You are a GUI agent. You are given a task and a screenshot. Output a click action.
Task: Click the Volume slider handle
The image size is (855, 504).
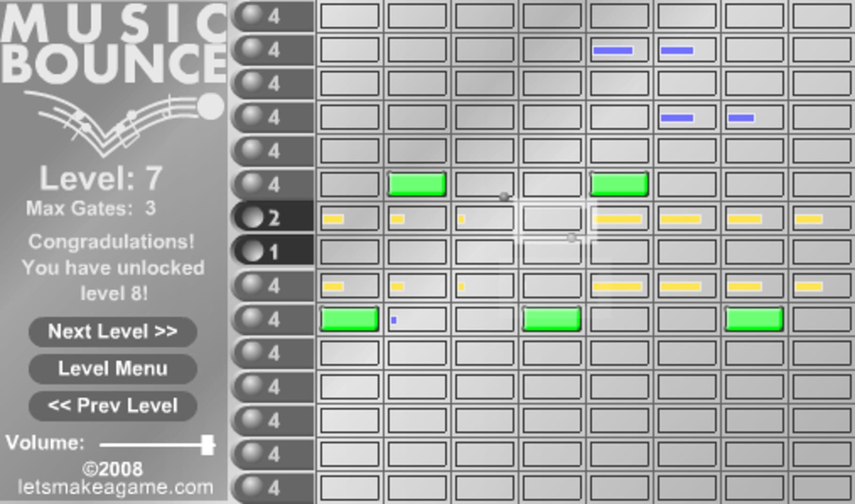pos(207,444)
